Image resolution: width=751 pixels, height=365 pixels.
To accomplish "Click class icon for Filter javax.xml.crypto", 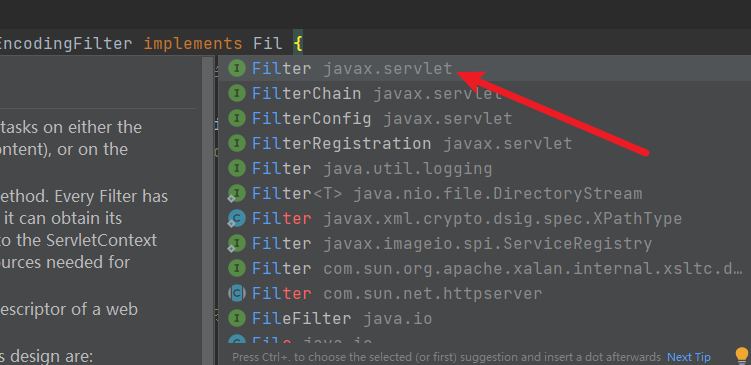I will click(x=237, y=218).
